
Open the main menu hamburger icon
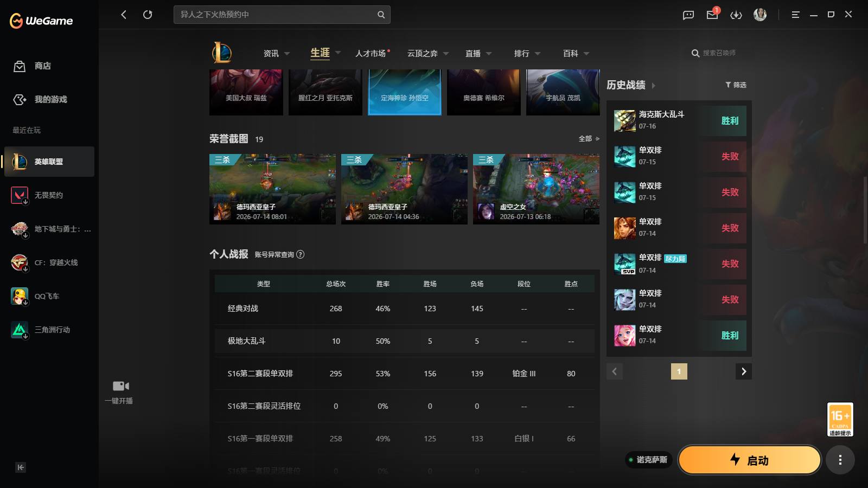point(795,15)
